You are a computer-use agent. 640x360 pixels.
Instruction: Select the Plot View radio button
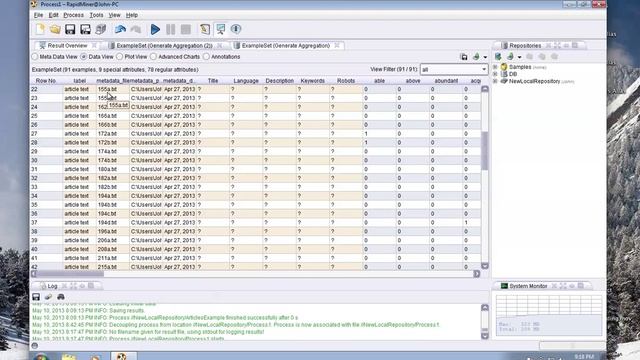(x=120, y=57)
